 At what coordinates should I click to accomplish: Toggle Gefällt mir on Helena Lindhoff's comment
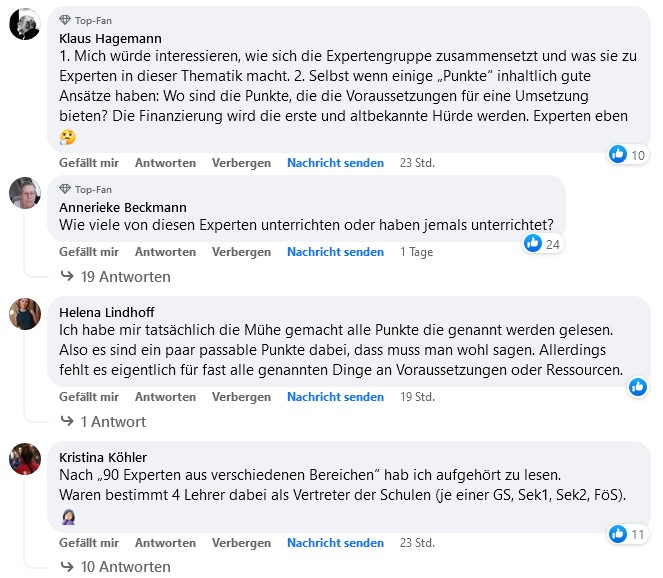(89, 397)
